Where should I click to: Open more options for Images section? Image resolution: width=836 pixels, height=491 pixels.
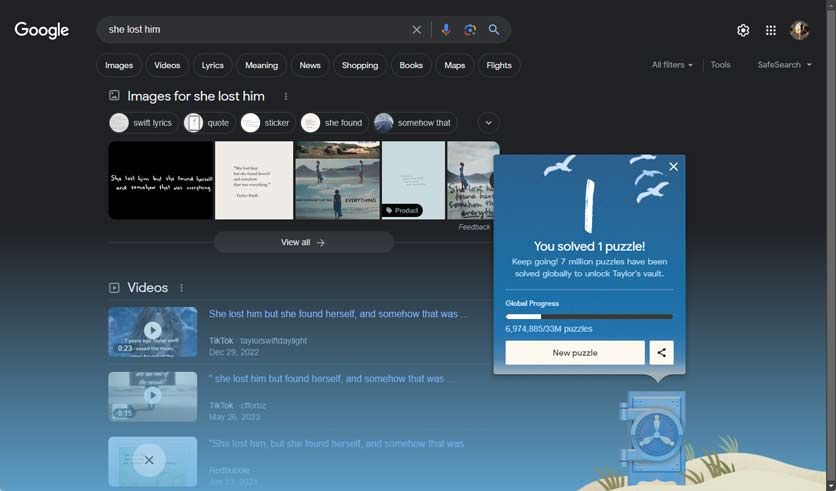286,96
